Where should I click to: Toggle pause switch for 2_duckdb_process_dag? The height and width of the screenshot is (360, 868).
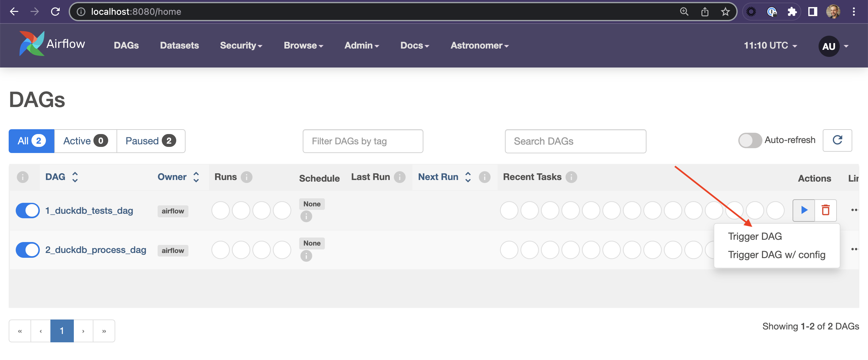pyautogui.click(x=28, y=250)
